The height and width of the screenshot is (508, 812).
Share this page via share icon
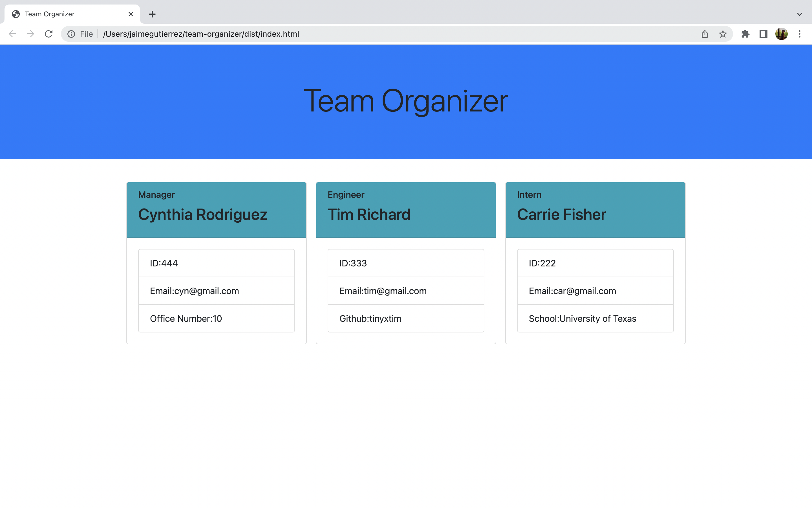(x=705, y=34)
